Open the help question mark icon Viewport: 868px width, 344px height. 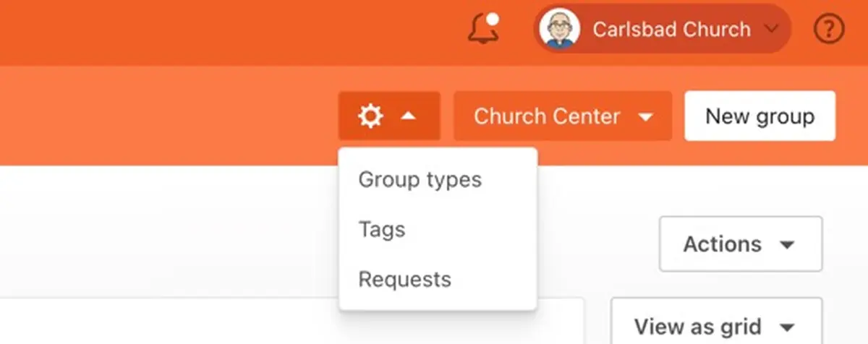pyautogui.click(x=829, y=30)
